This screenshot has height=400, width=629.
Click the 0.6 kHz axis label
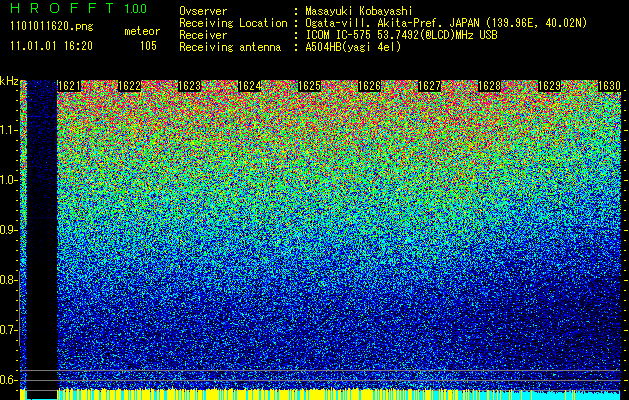tap(9, 380)
